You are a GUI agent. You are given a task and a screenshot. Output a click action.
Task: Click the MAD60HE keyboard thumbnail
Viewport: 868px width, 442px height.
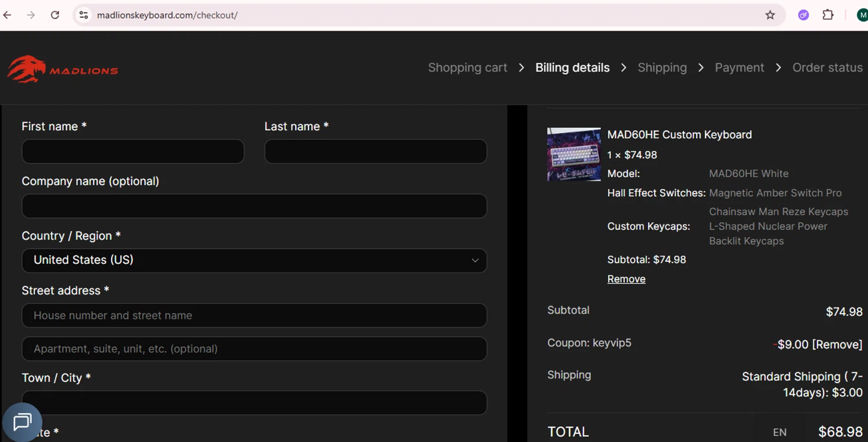574,154
